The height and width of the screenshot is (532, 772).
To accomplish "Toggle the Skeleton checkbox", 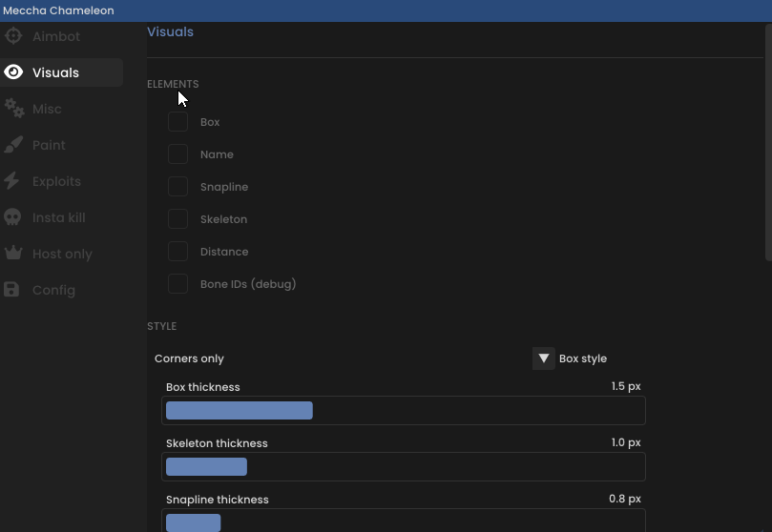I will [x=177, y=218].
